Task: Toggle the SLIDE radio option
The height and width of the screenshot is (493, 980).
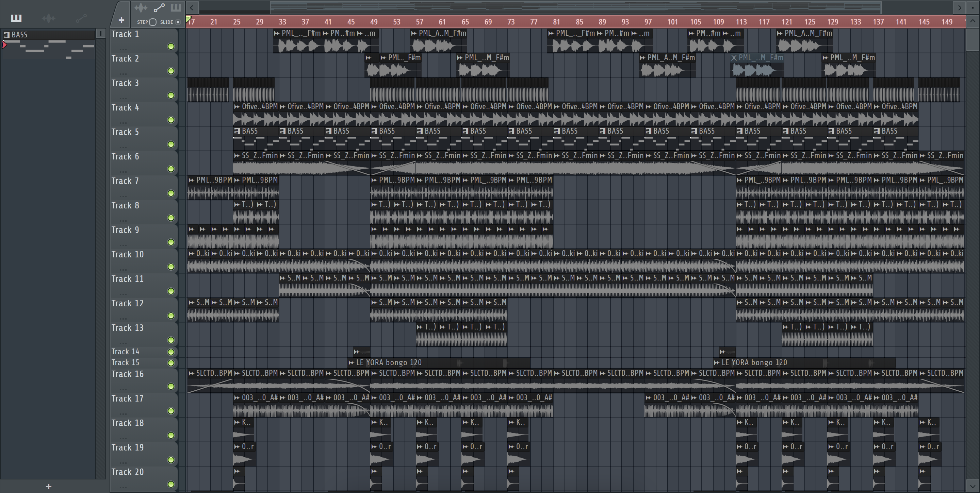Action: click(x=178, y=22)
